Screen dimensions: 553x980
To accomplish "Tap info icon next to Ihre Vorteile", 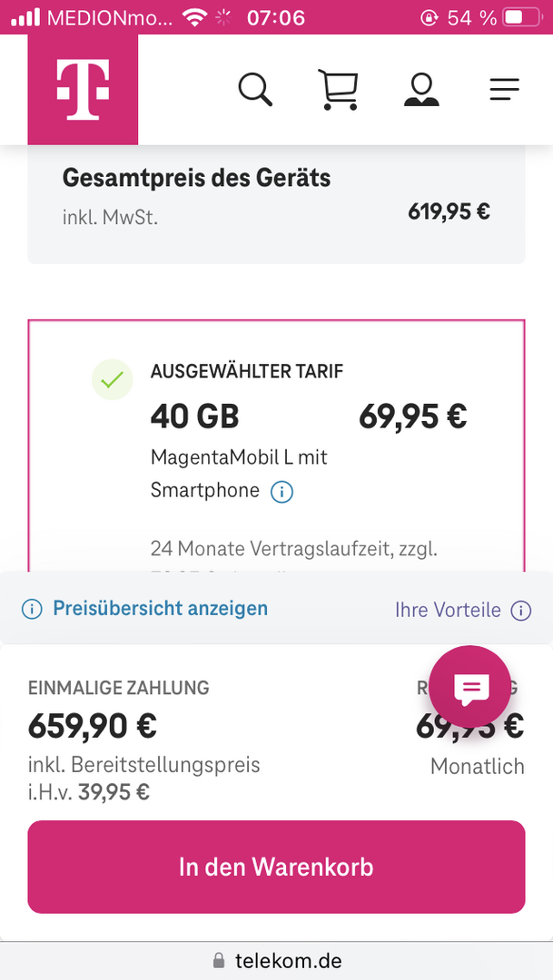I will (521, 610).
